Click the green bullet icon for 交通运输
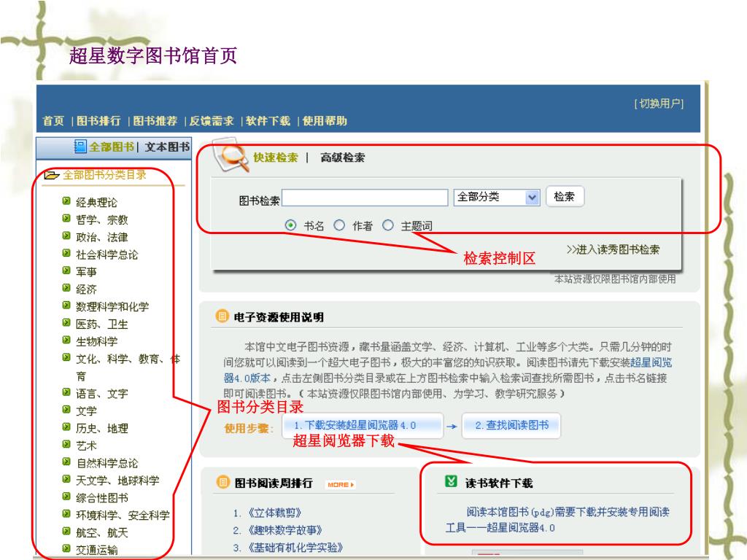The image size is (747, 560). (66, 548)
